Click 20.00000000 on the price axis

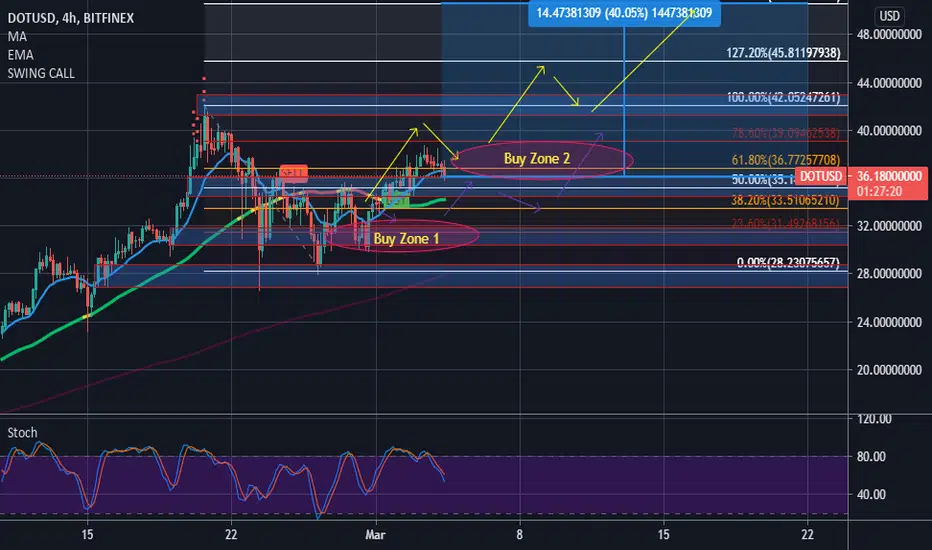[x=889, y=370]
